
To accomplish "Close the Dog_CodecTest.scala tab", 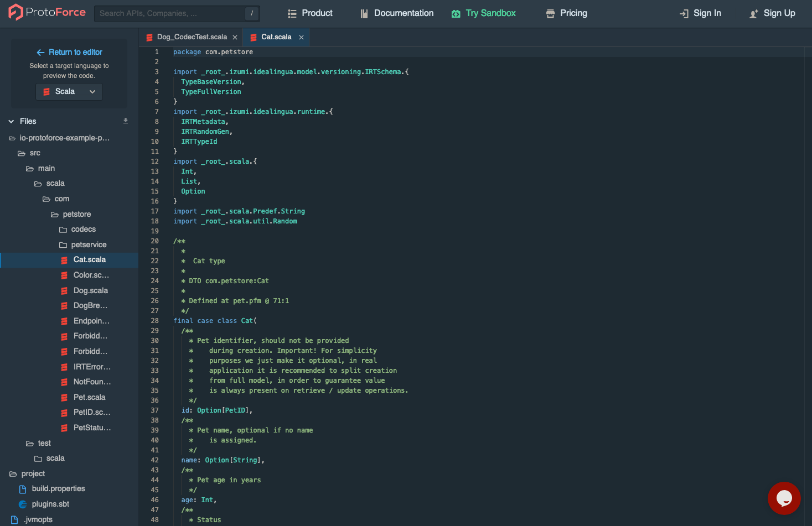I will pos(235,37).
